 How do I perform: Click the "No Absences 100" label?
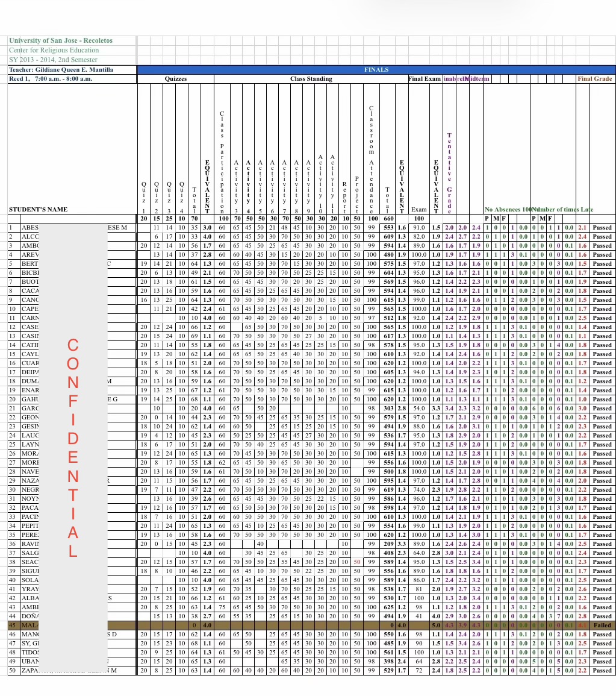[x=508, y=210]
